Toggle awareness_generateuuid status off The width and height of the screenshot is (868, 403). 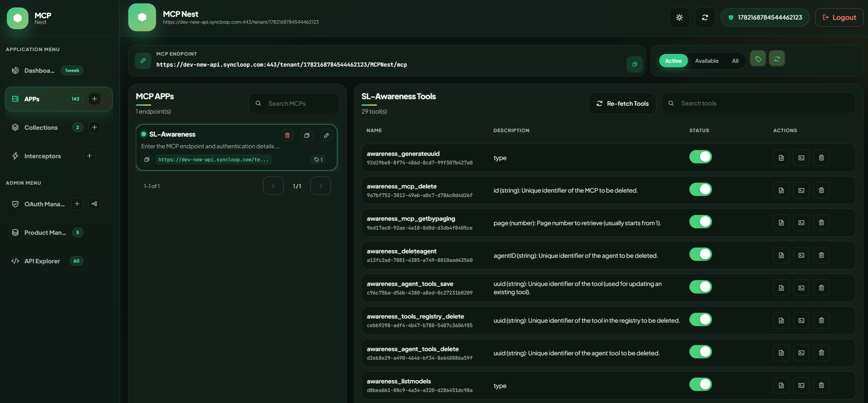(x=701, y=157)
